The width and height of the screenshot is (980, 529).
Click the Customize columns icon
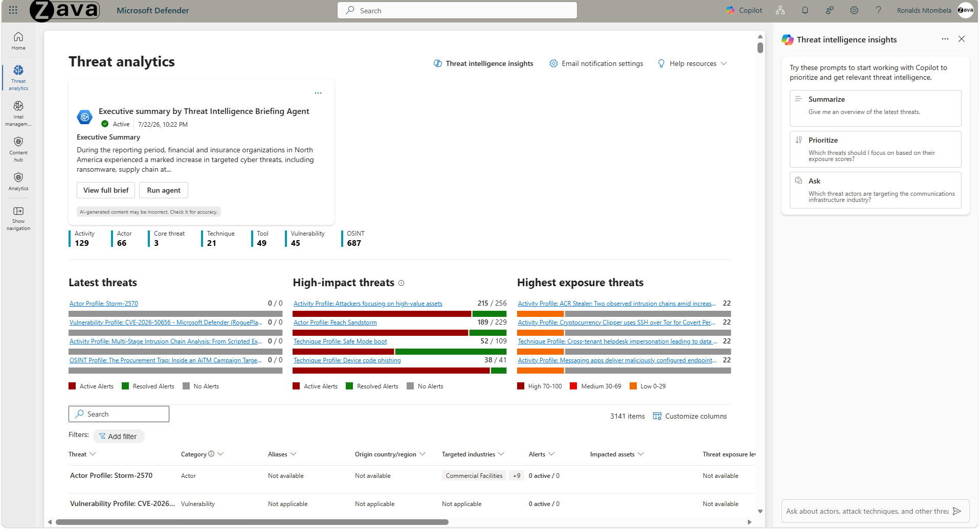(657, 416)
